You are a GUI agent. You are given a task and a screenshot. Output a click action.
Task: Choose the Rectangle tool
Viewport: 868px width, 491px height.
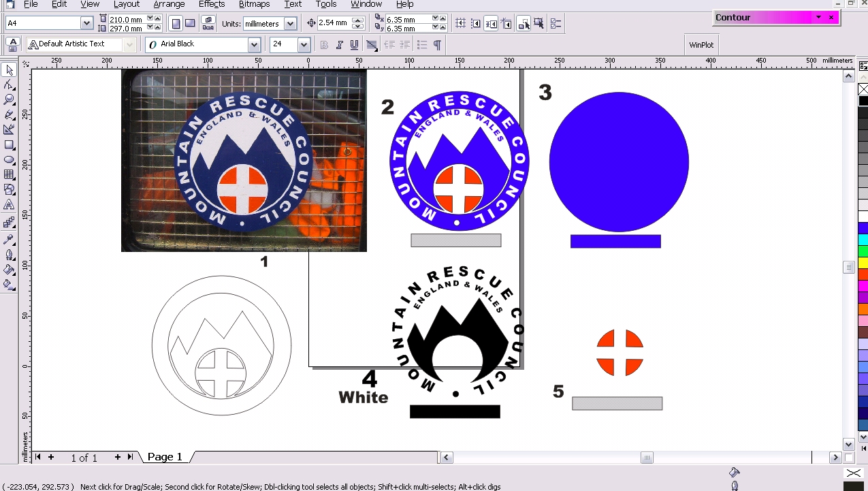9,145
